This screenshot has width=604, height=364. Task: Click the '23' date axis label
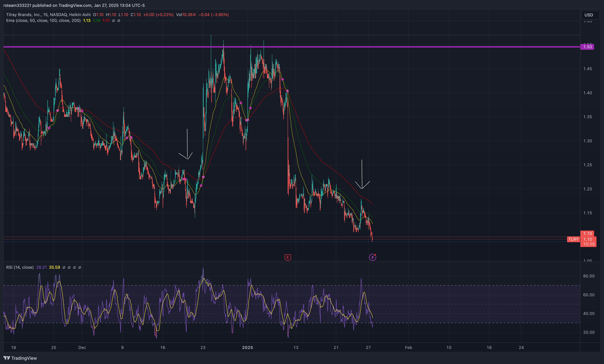pos(203,348)
